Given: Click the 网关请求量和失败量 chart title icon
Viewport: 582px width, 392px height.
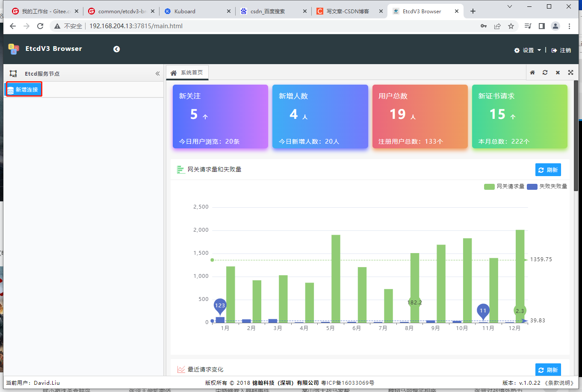Looking at the screenshot, I should [181, 170].
